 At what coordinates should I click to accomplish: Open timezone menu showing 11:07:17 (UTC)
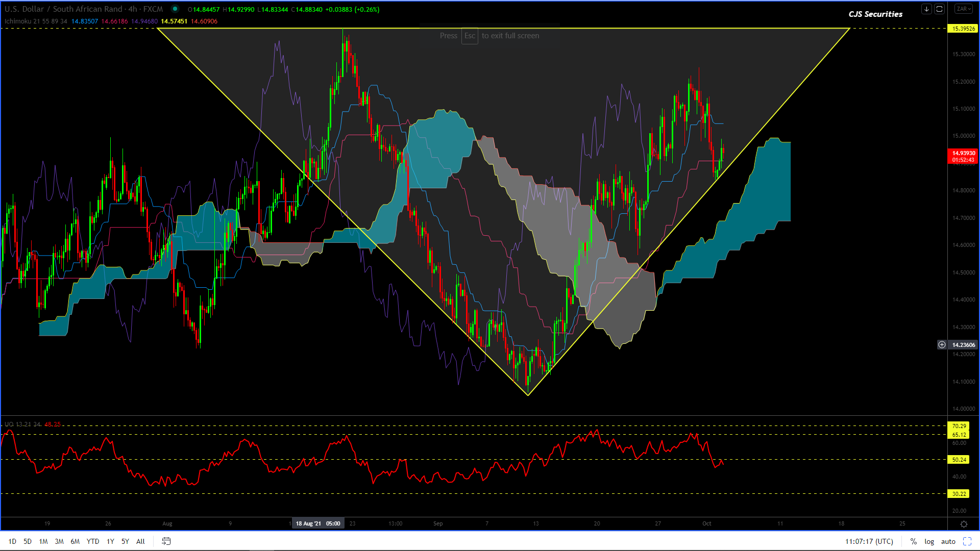click(x=869, y=541)
